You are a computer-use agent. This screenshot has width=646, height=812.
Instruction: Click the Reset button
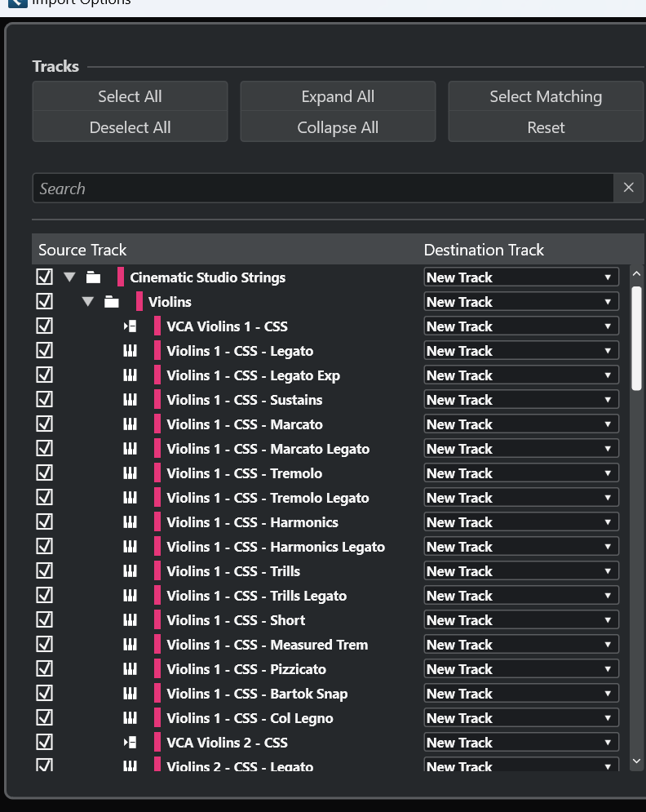tap(546, 127)
